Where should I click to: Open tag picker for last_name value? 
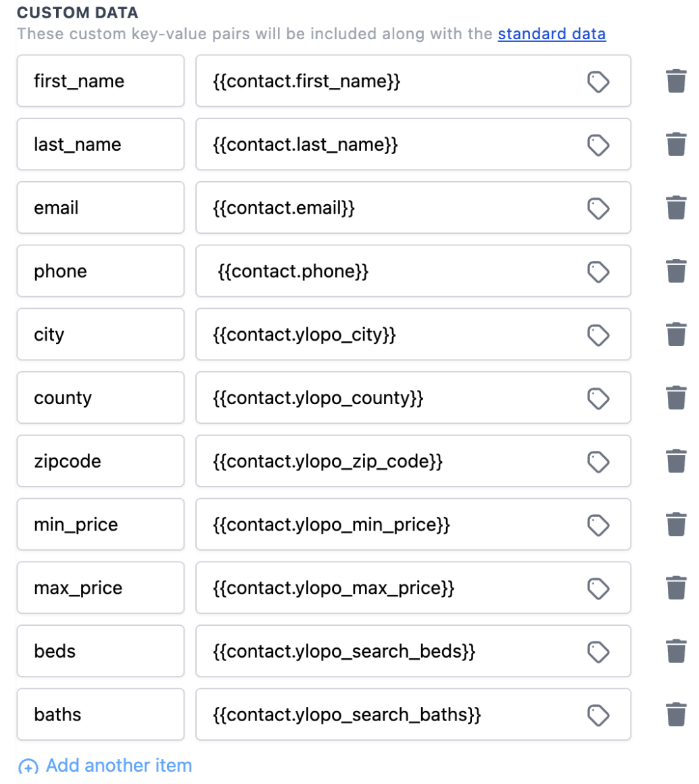pyautogui.click(x=598, y=145)
